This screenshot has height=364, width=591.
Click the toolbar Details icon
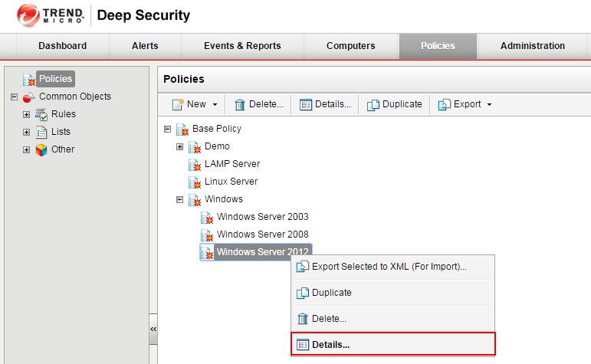click(x=306, y=105)
